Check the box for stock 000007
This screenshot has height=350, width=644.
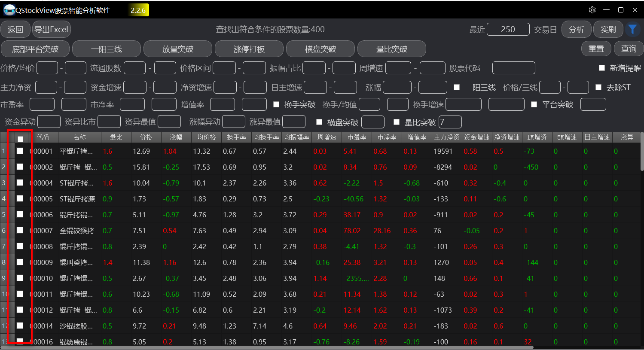(20, 230)
